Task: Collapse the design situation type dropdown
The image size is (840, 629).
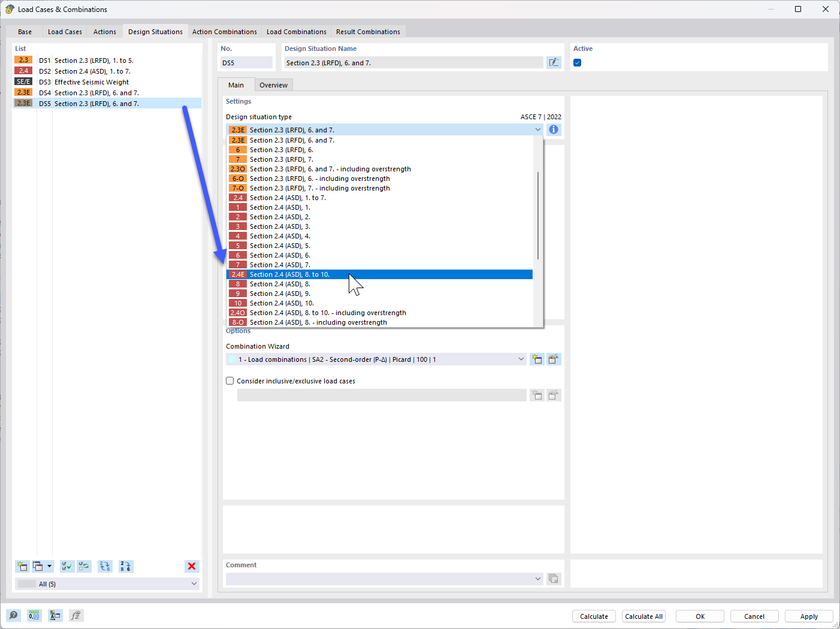Action: click(537, 129)
